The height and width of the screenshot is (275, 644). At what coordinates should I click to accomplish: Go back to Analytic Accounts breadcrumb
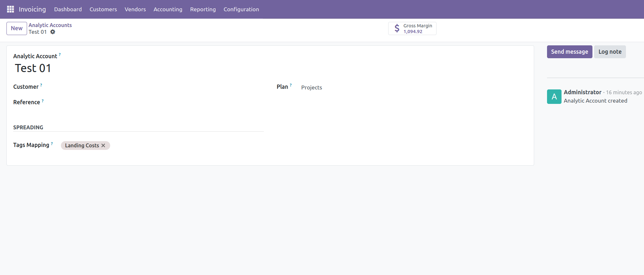point(50,25)
